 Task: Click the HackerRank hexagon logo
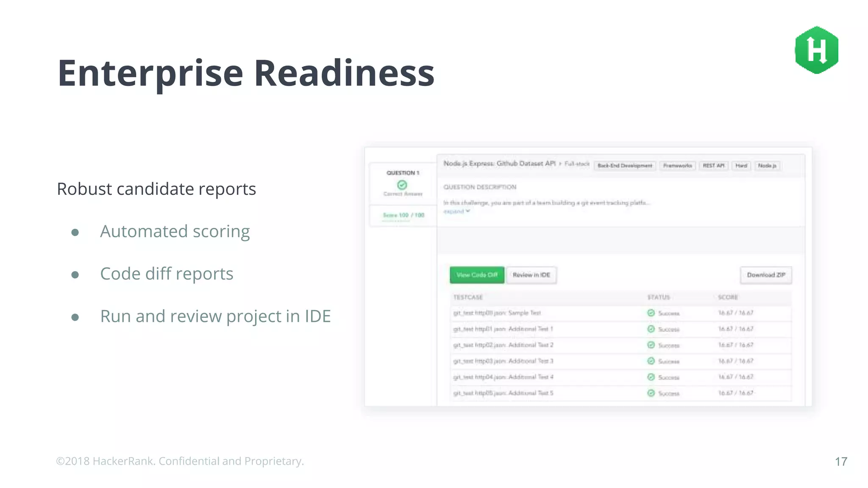817,50
